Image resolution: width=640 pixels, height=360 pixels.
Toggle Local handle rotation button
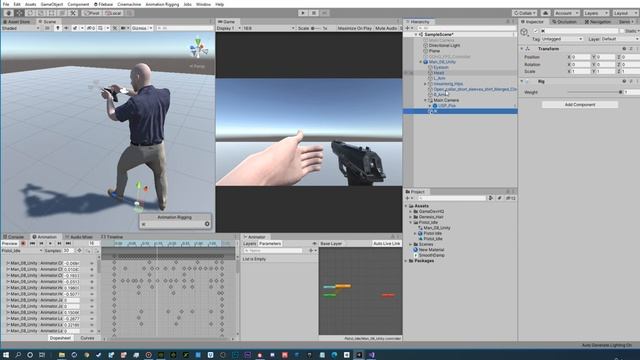[x=113, y=13]
